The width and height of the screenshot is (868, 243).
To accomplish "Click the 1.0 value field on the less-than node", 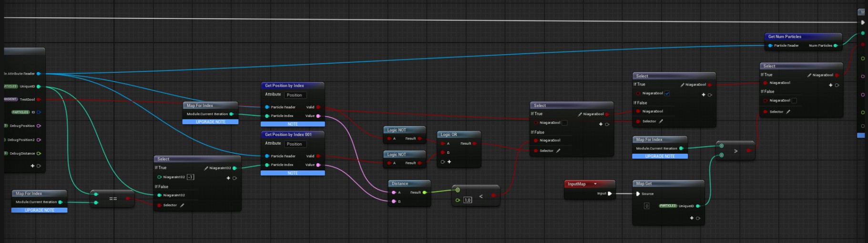I will point(467,200).
